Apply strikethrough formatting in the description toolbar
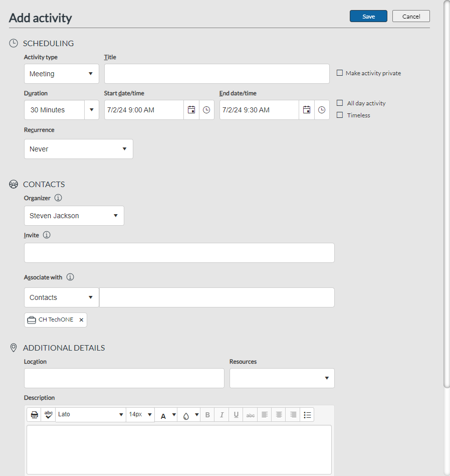 (x=250, y=414)
